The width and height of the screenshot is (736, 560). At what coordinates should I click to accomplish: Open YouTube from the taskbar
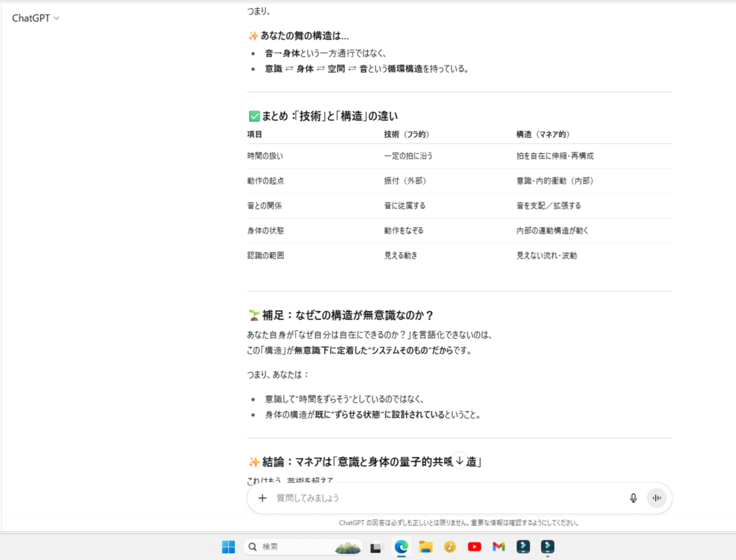474,546
